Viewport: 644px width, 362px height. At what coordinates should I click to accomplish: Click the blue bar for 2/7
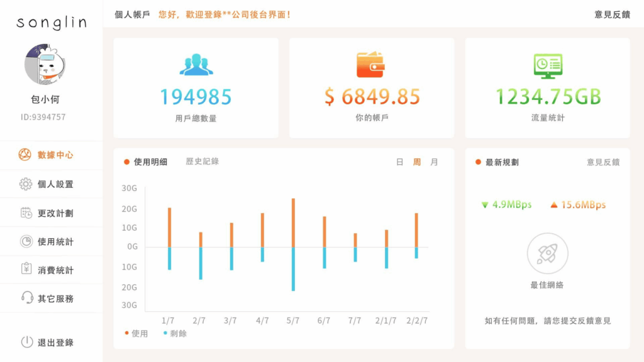pyautogui.click(x=201, y=263)
